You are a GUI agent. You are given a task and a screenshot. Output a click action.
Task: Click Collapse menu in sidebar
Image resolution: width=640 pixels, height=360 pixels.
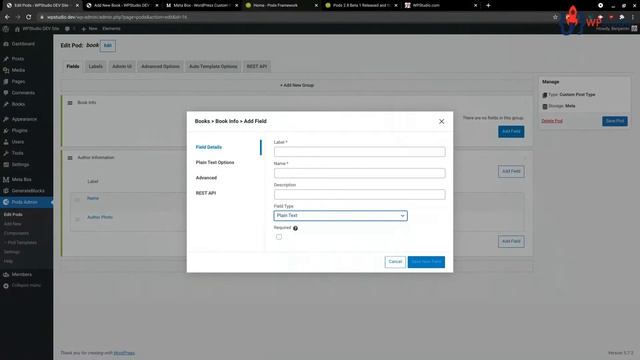point(26,285)
